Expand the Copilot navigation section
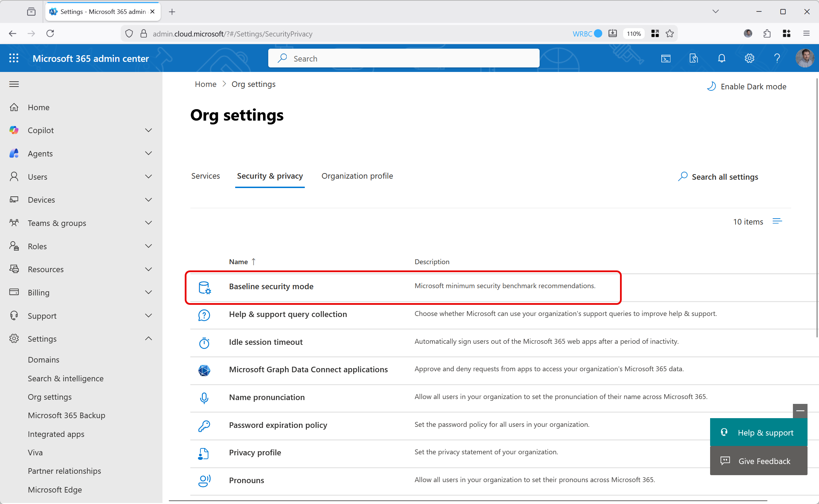The image size is (819, 504). pos(149,130)
